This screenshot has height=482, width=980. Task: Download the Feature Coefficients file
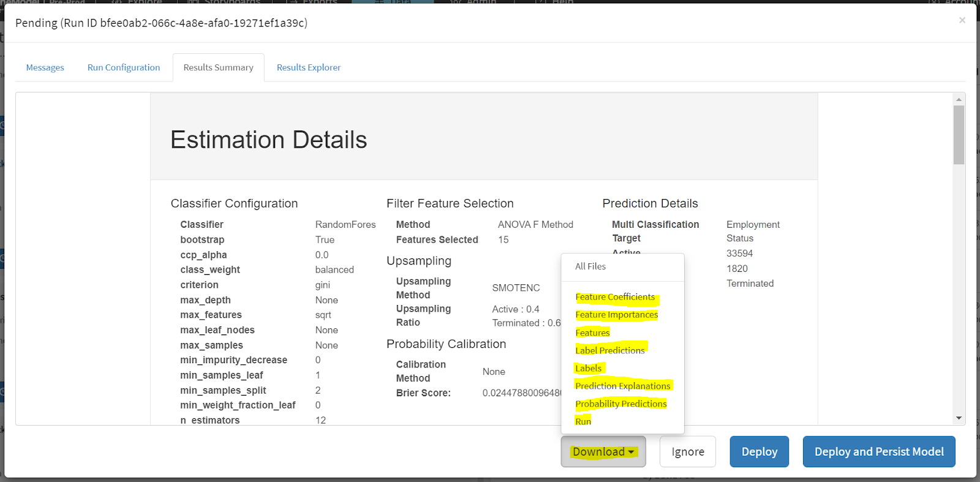pyautogui.click(x=615, y=297)
